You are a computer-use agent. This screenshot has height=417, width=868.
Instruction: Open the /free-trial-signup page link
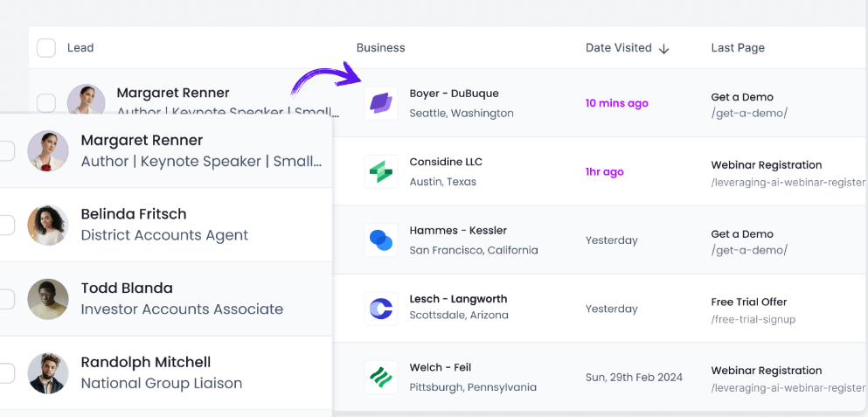pyautogui.click(x=753, y=320)
